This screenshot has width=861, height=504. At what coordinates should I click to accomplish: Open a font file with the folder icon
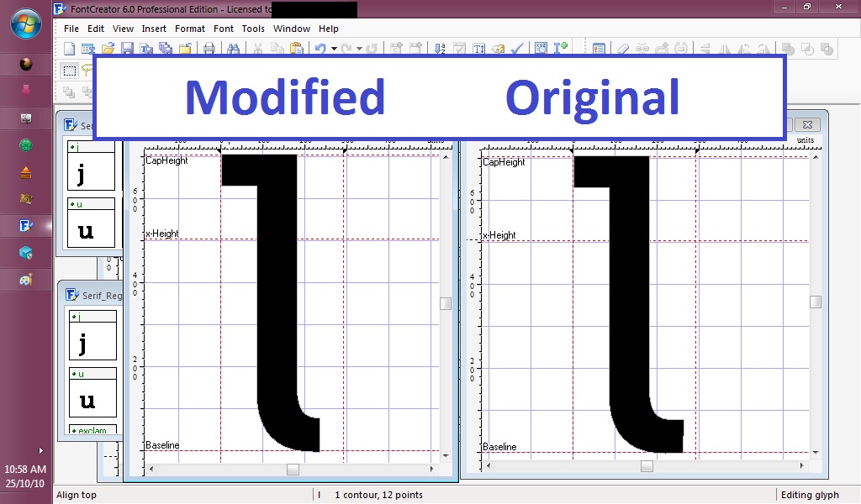tap(108, 49)
